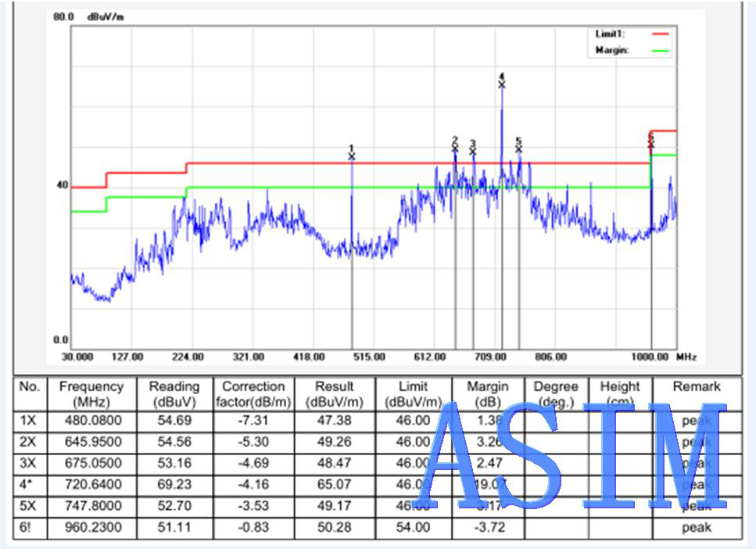Select peak marker 3 on the spectrum
The image size is (756, 549).
473,152
